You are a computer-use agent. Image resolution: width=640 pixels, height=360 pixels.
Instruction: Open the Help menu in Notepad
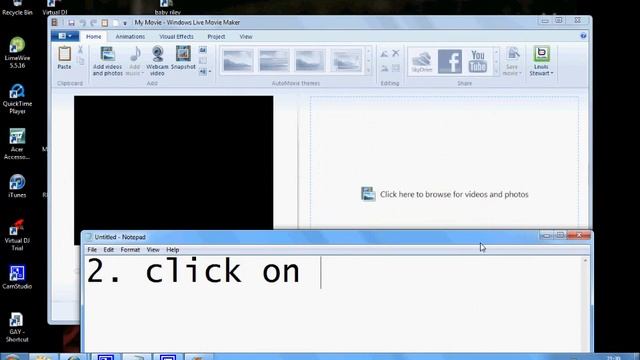(173, 249)
